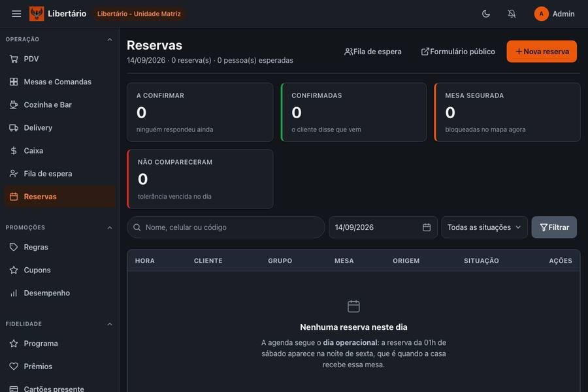This screenshot has height=392, width=588.
Task: Click the search magnifier icon
Action: (x=137, y=227)
